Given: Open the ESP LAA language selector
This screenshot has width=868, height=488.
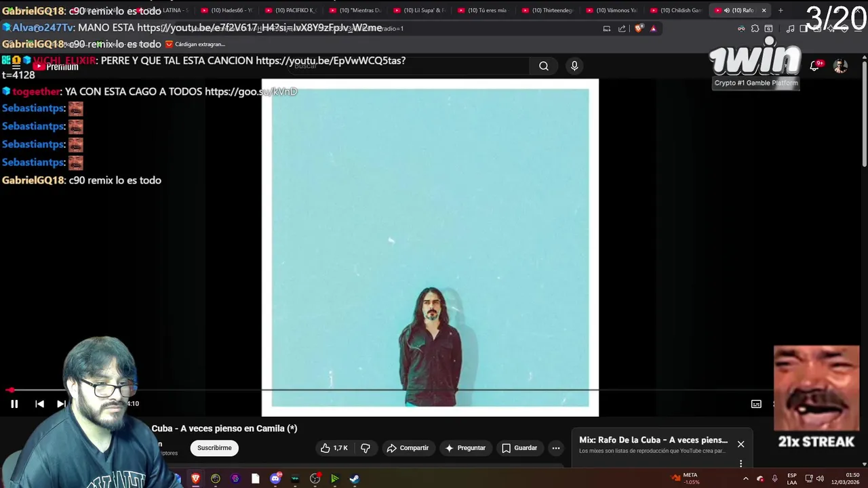Looking at the screenshot, I should click(x=791, y=479).
